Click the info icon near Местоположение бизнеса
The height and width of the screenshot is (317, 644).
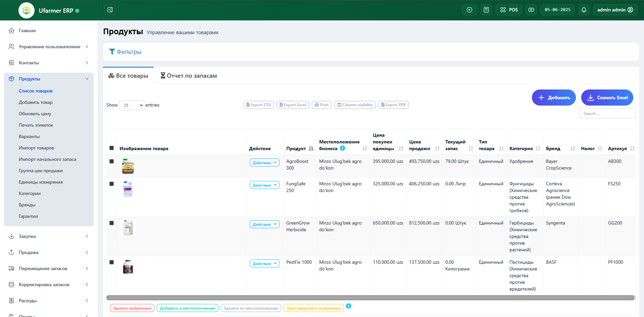(x=342, y=148)
